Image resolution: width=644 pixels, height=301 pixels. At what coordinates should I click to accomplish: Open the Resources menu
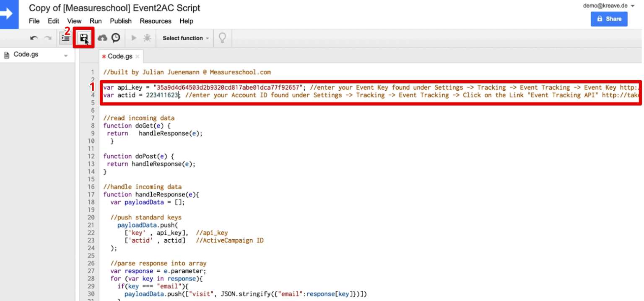tap(155, 21)
